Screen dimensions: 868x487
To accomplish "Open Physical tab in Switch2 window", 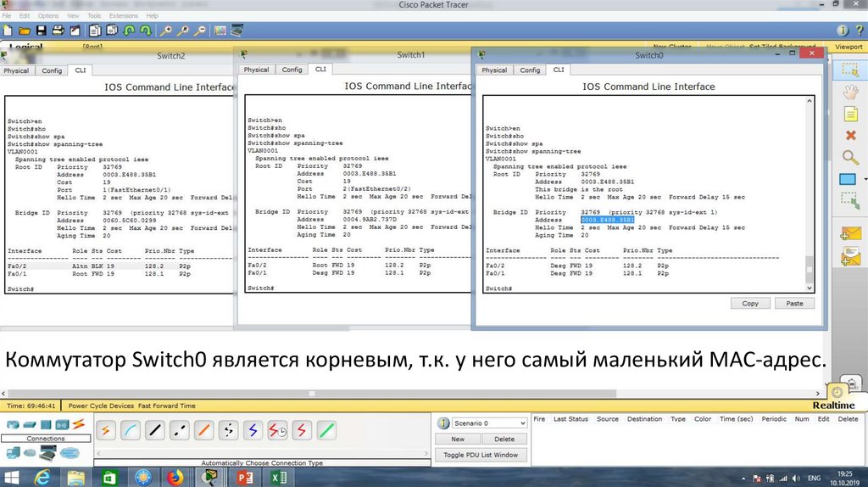I will (16, 71).
